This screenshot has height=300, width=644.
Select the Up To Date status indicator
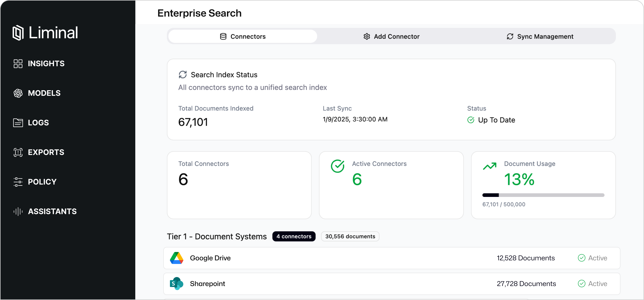[x=491, y=120]
